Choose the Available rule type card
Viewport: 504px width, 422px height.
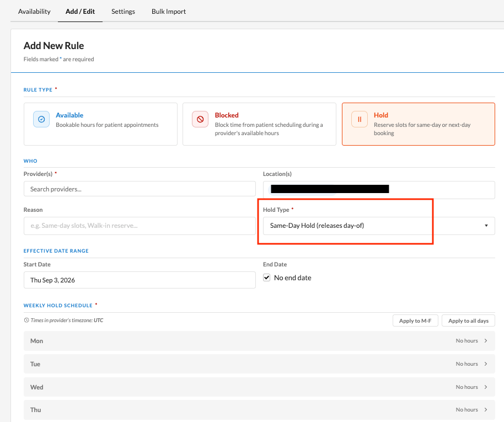point(100,124)
